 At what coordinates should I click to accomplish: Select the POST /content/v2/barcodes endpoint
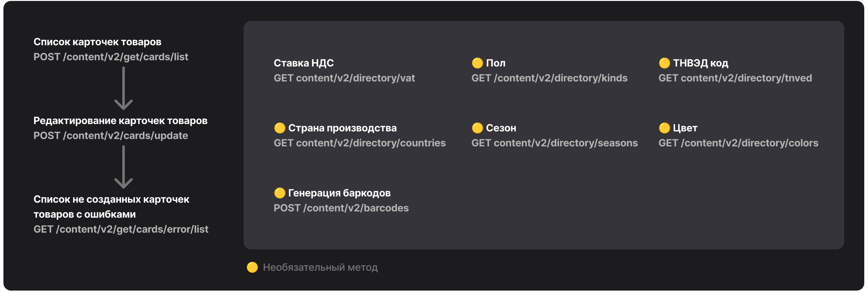click(341, 208)
